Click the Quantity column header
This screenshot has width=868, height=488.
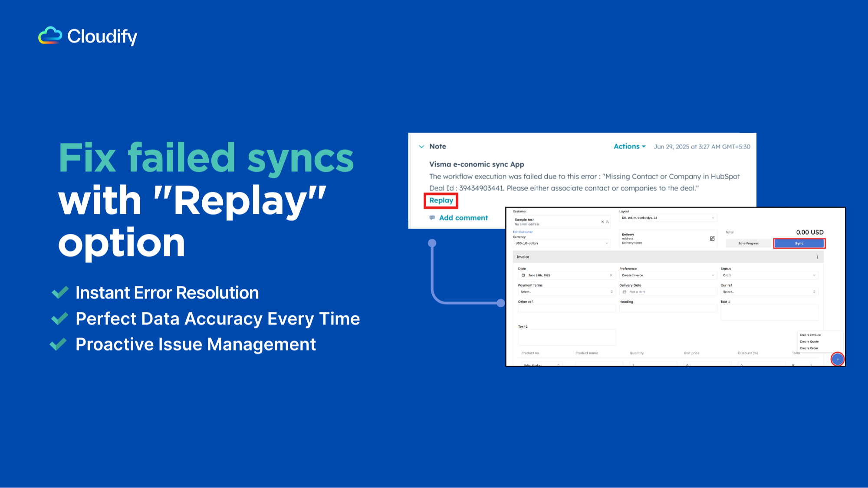tap(636, 353)
